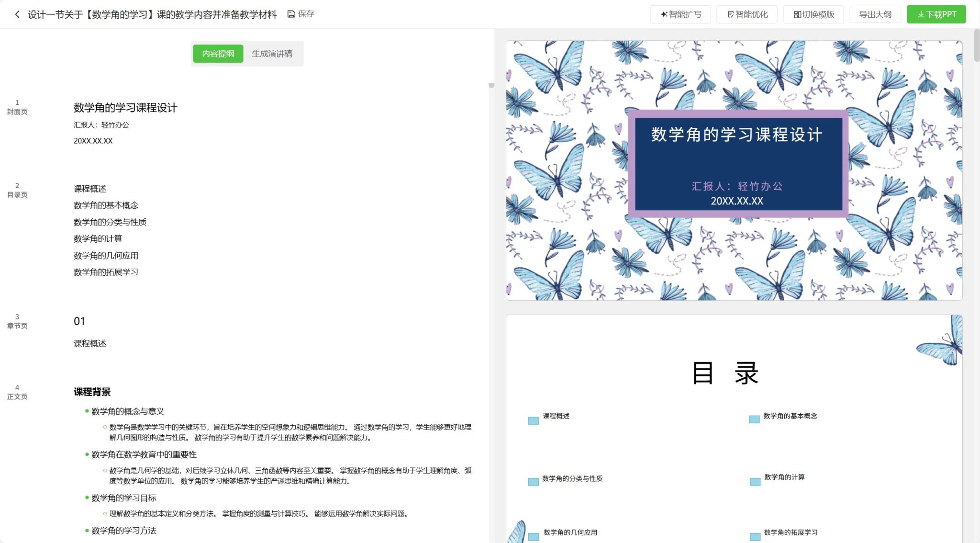
Task: Click the document icon on 智能优化
Action: pos(729,14)
